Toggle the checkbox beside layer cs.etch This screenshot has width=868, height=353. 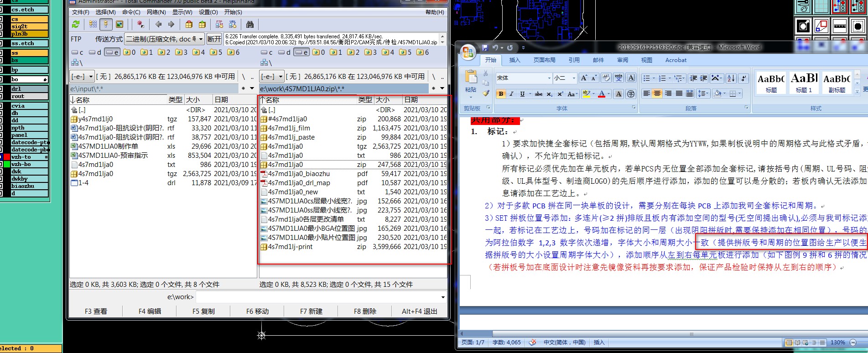[1, 10]
